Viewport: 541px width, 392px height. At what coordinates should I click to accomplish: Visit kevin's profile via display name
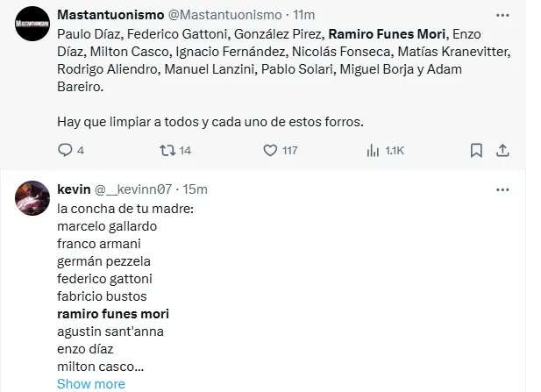[x=74, y=189]
